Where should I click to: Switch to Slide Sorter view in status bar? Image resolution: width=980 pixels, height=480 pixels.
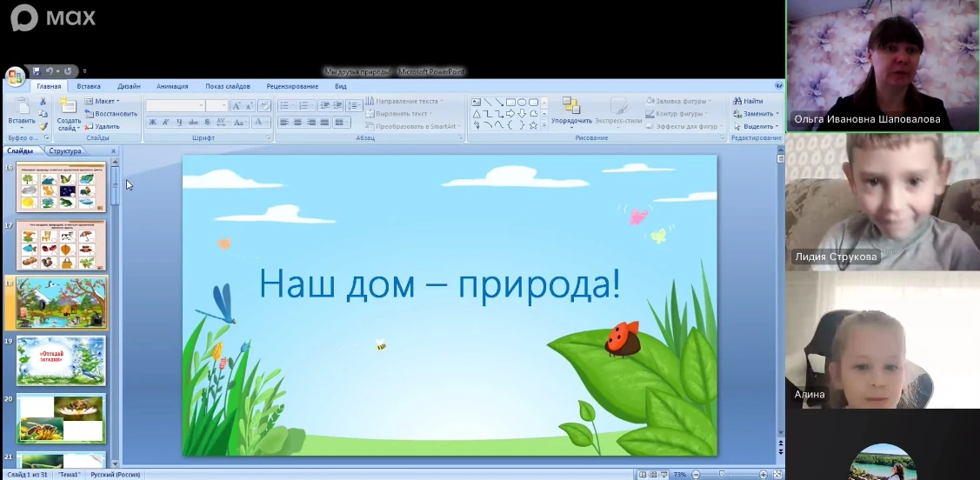click(653, 475)
